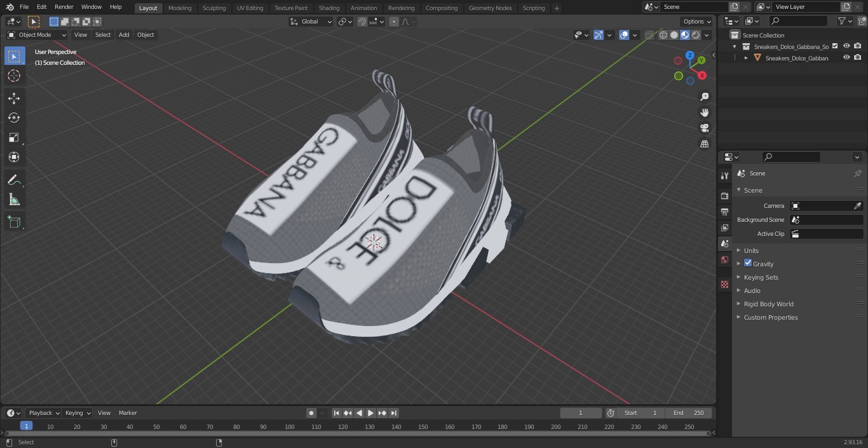Click the Blender logo menu icon
This screenshot has width=868, height=448.
(x=10, y=7)
